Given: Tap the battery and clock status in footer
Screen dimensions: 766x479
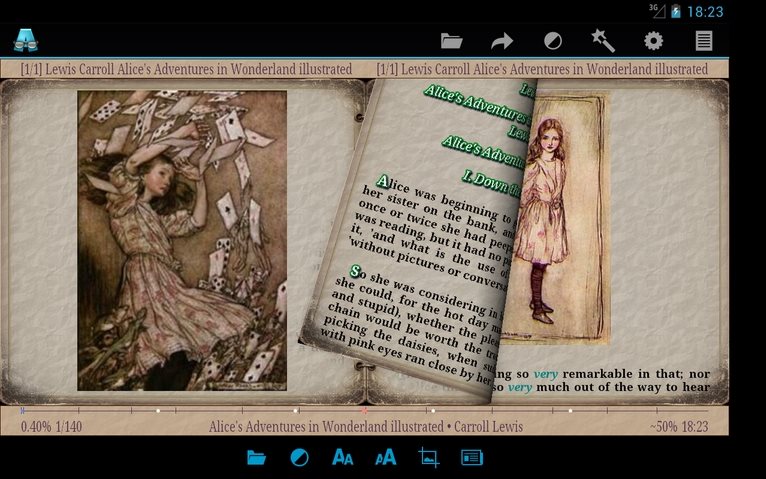Looking at the screenshot, I should click(678, 426).
